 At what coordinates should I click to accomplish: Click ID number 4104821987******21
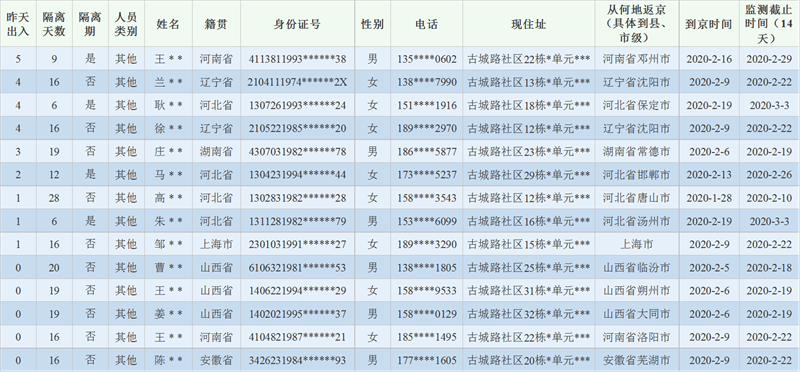(297, 337)
